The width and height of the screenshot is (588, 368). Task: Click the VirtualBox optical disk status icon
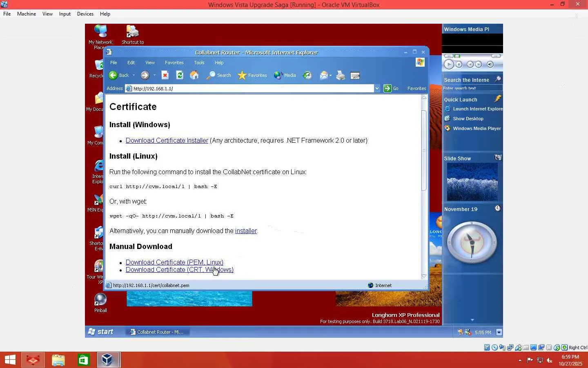tap(495, 348)
